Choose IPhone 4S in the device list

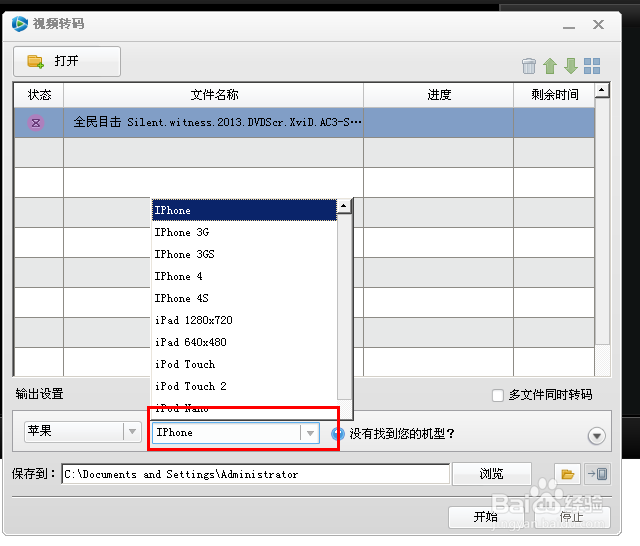click(x=244, y=298)
